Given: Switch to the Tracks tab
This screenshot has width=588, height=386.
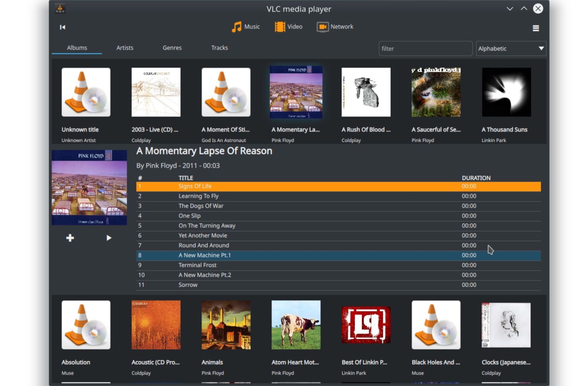Looking at the screenshot, I should (219, 48).
